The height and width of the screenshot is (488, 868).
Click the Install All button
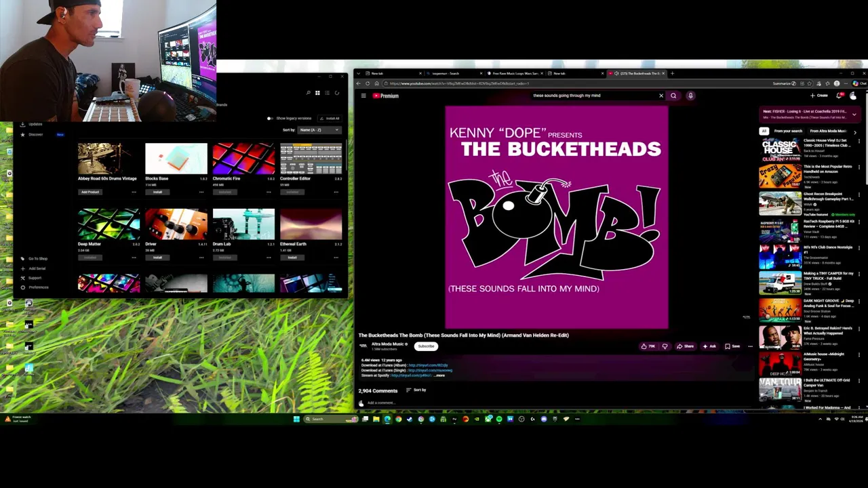[330, 118]
